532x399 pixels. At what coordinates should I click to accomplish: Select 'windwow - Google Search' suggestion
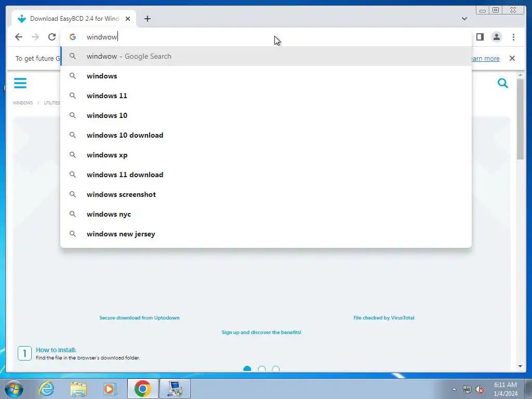pos(266,56)
